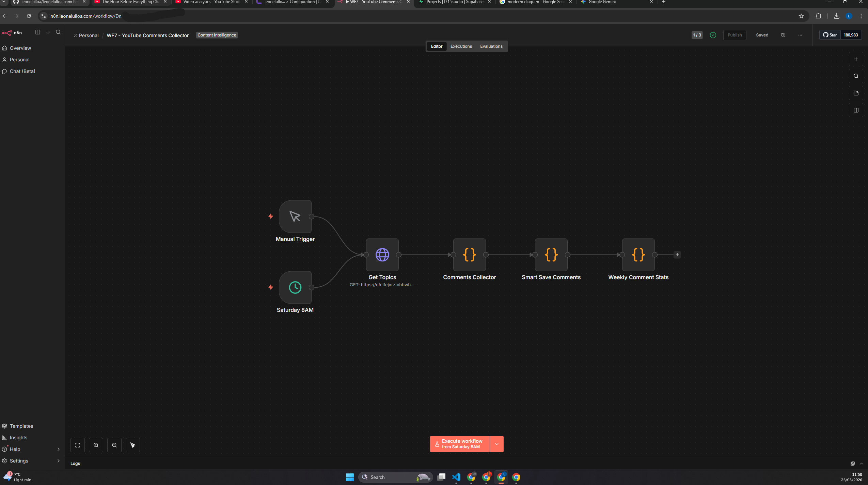
Task: Select the Zoom out tool
Action: (x=114, y=445)
